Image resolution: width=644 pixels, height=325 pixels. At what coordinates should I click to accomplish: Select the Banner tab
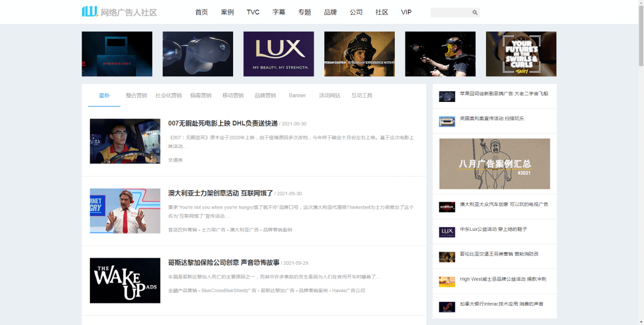[x=298, y=95]
